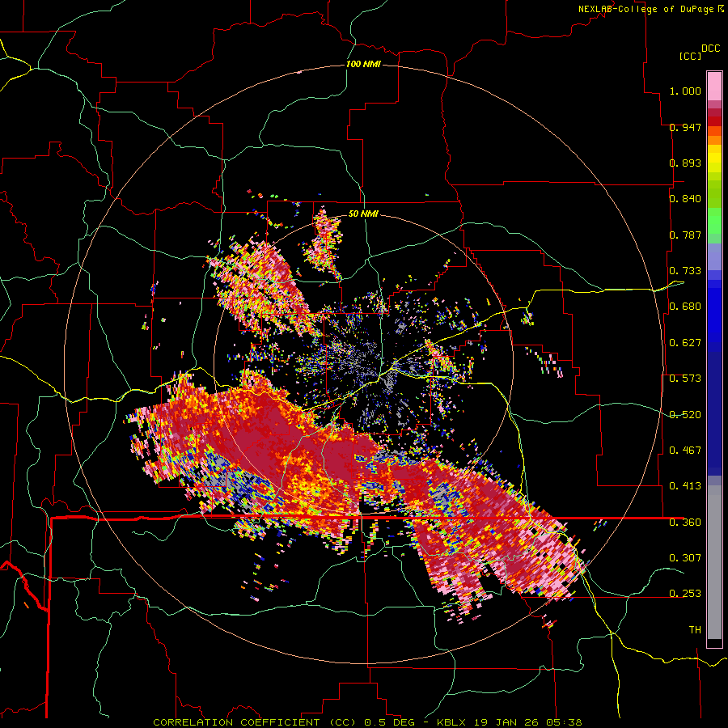Click the [CC] unit label

(x=690, y=56)
